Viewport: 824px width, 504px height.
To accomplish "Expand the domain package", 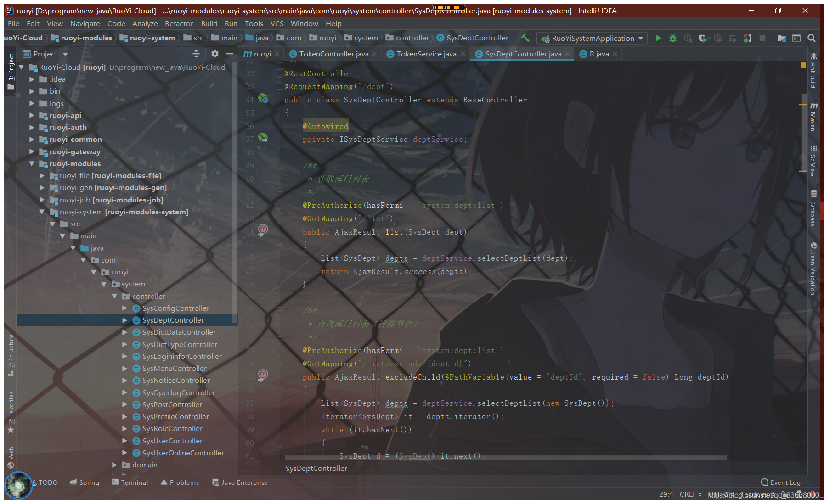I will [114, 465].
